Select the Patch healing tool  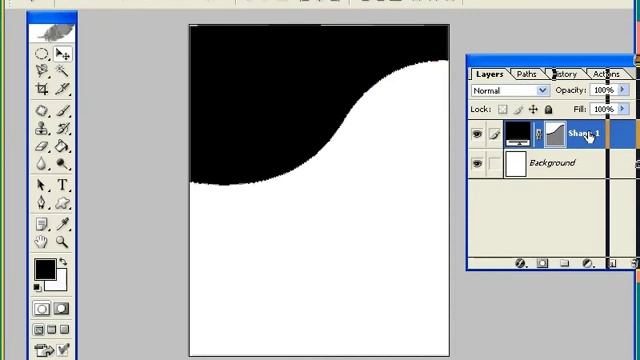pos(41,111)
